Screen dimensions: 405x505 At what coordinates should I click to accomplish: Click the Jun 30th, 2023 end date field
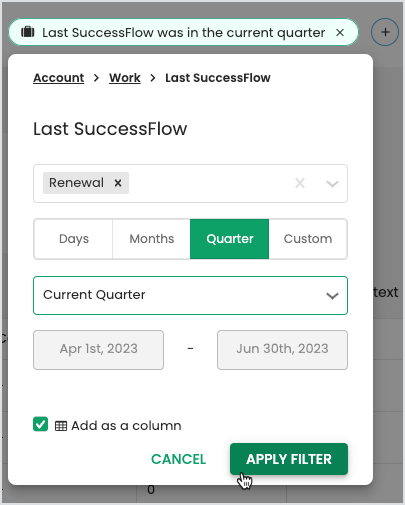[x=282, y=350]
